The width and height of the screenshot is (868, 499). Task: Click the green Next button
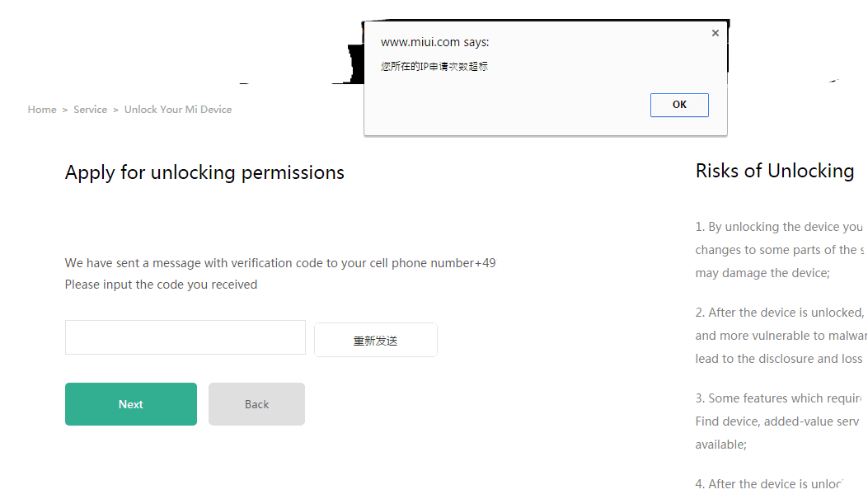tap(130, 404)
